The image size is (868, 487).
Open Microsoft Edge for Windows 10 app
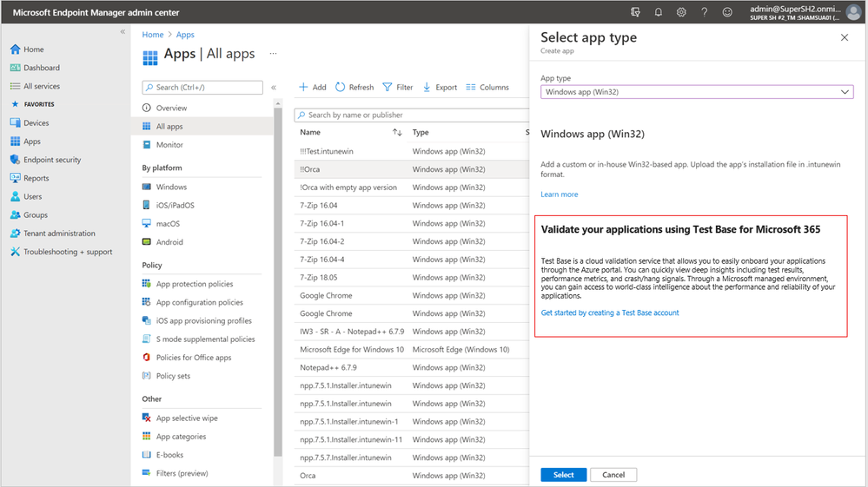pyautogui.click(x=412, y=349)
